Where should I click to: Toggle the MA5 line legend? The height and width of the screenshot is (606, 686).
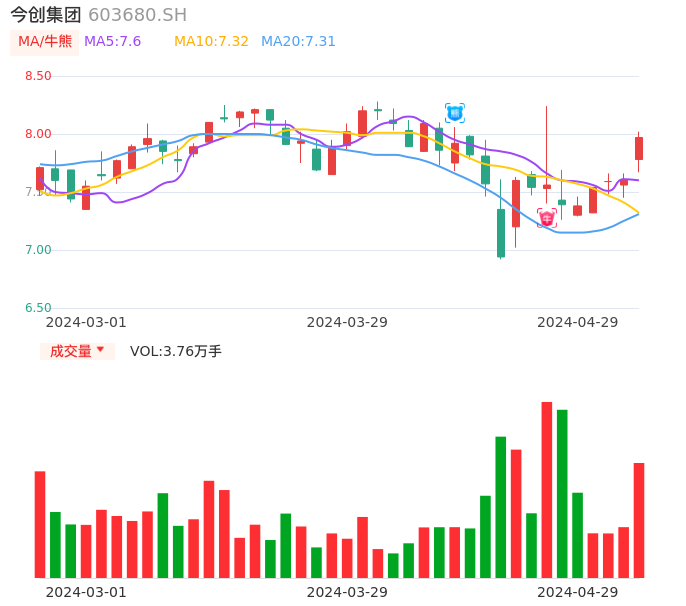coord(112,42)
